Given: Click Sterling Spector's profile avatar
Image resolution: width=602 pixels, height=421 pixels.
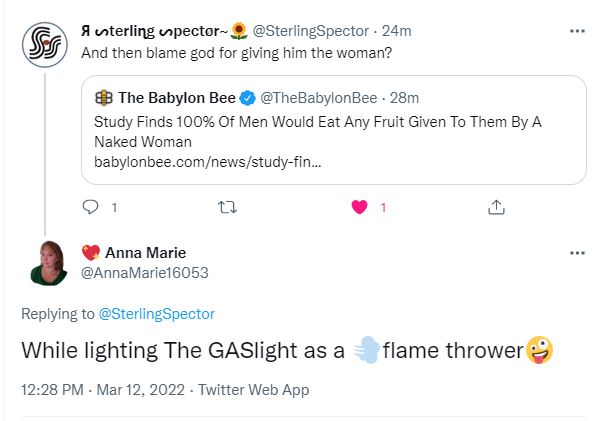Looking at the screenshot, I should pos(45,45).
